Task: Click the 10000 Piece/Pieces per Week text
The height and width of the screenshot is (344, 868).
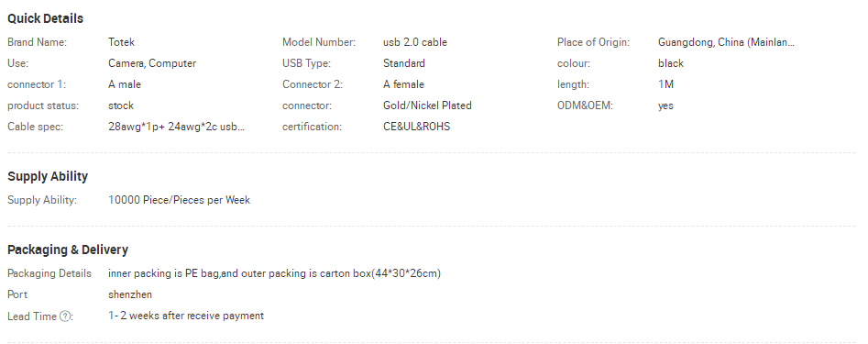Action: [x=180, y=200]
